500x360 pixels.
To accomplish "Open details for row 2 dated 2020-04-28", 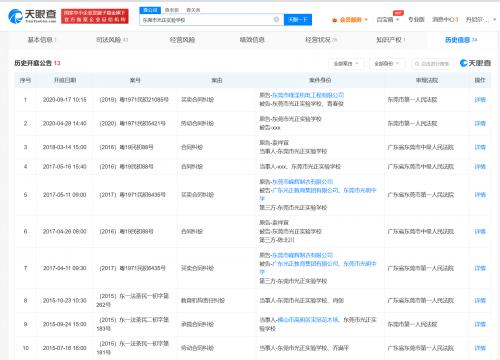I will pos(480,123).
